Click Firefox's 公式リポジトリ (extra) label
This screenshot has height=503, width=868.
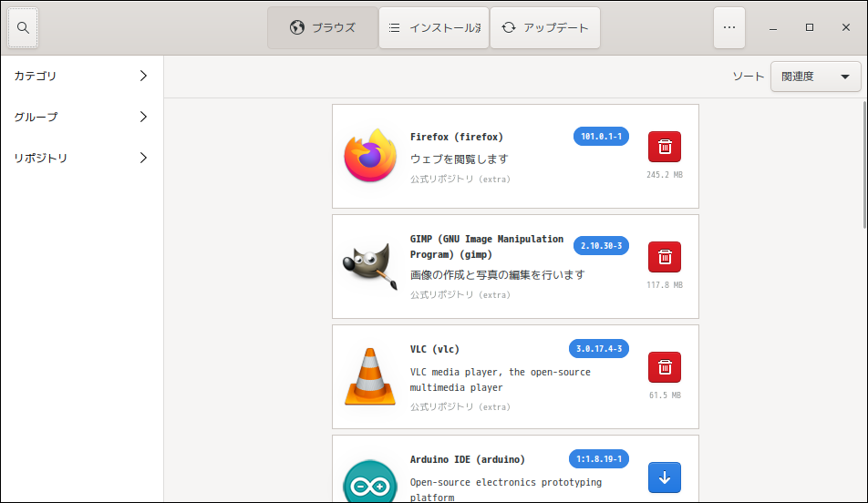coord(460,180)
